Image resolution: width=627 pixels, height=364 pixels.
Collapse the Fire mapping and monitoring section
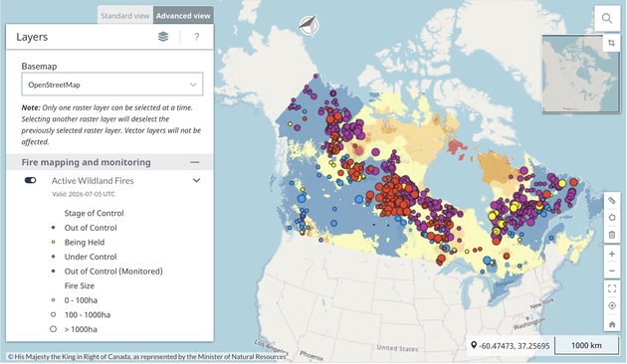coord(195,162)
